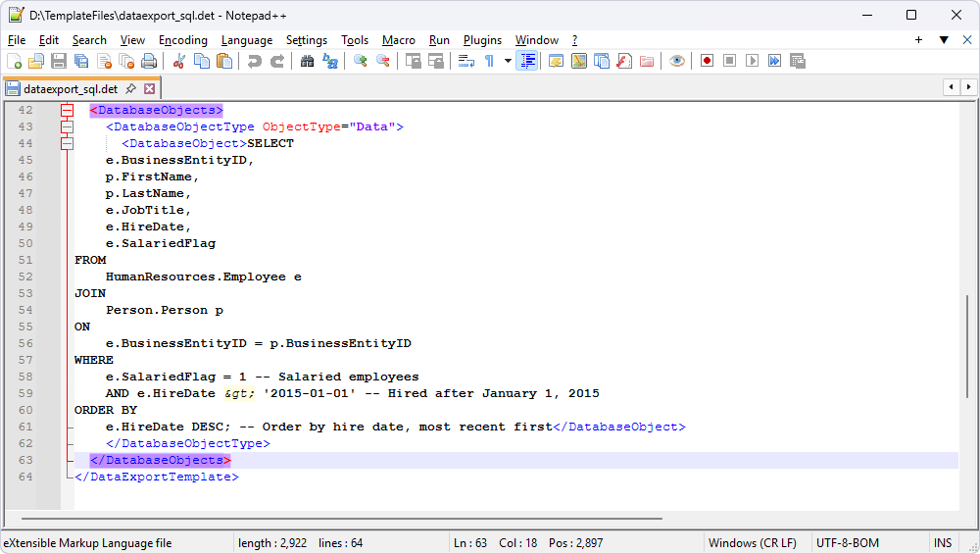This screenshot has width=980, height=554.
Task: Open the Document List icon
Action: click(x=602, y=61)
